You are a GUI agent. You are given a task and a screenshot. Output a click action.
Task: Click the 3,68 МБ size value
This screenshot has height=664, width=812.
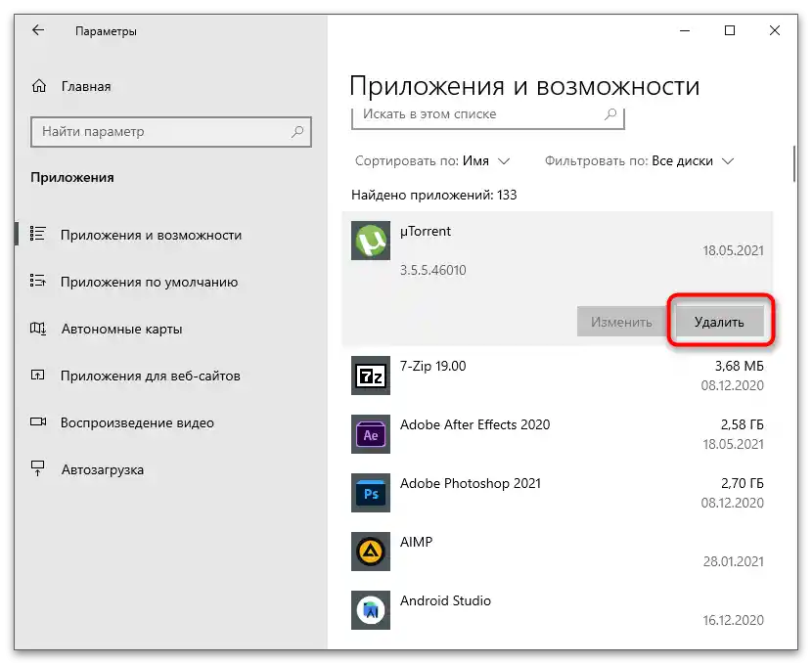pos(739,366)
